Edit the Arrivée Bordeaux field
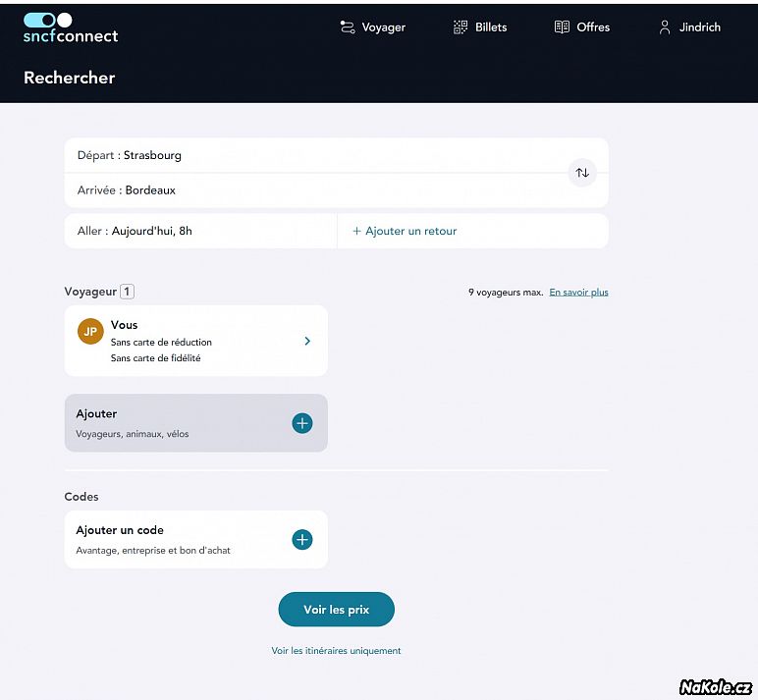 point(314,190)
